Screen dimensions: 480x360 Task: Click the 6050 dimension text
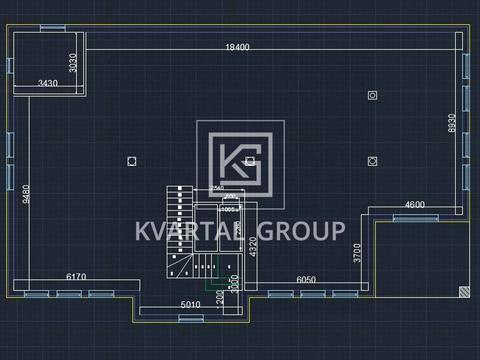click(x=306, y=279)
